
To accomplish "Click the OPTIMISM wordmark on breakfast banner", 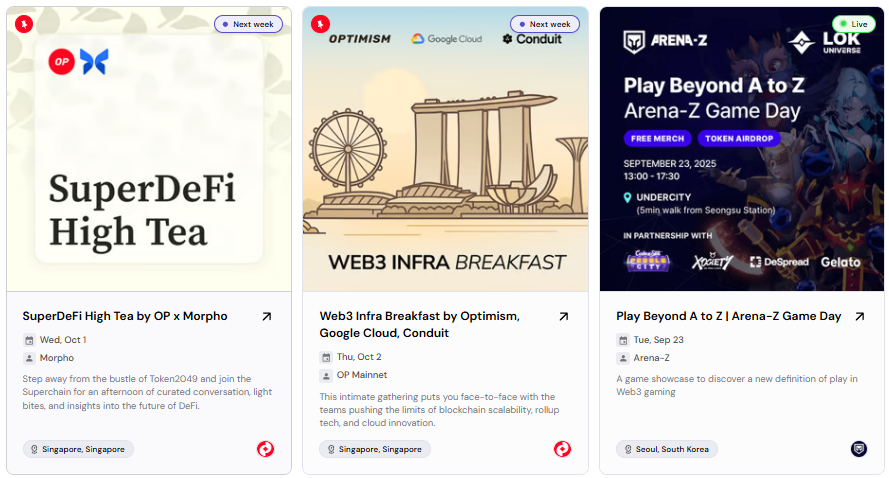I will coord(359,39).
